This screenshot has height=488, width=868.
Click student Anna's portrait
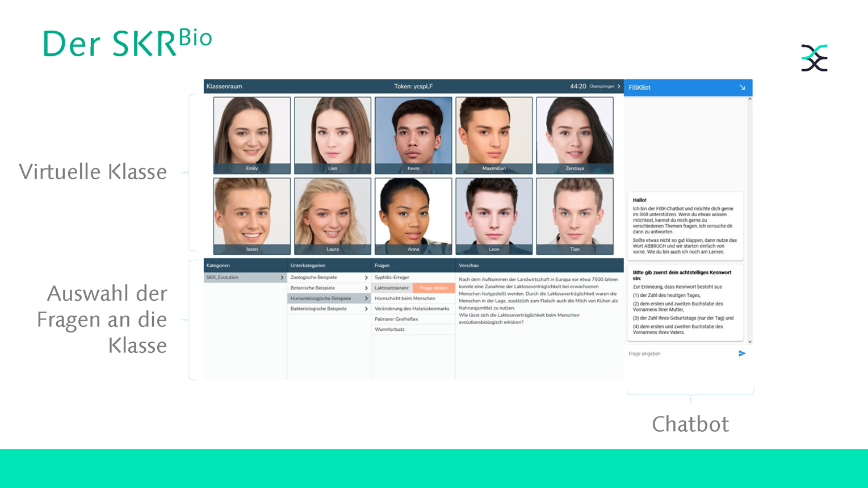(x=413, y=216)
